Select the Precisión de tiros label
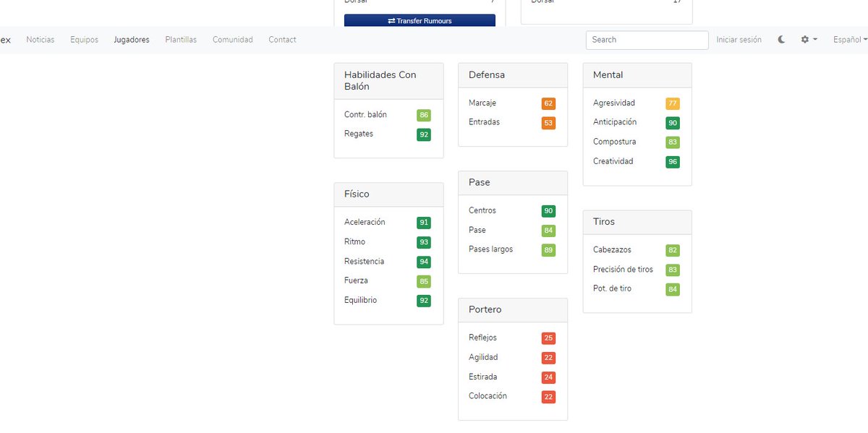The image size is (868, 433). pos(623,269)
